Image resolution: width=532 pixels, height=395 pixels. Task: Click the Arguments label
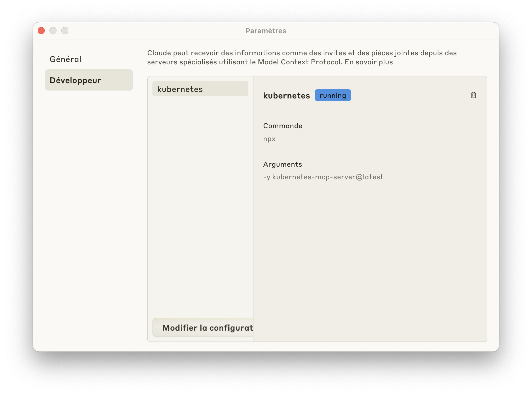point(282,164)
